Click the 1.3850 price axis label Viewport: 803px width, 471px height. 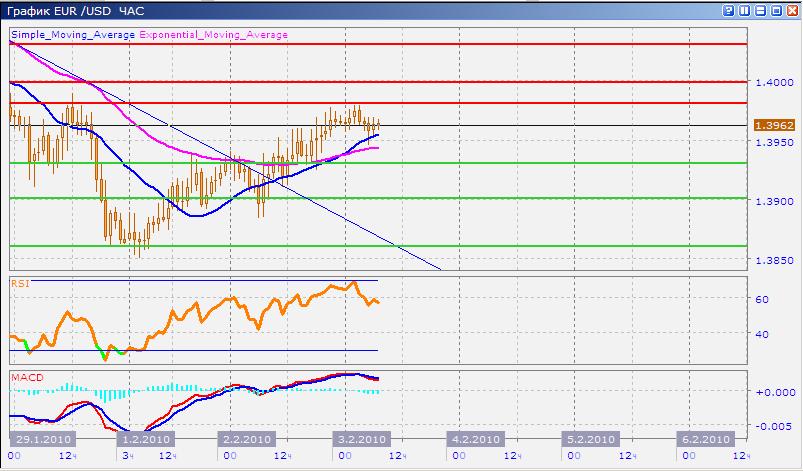coord(775,261)
